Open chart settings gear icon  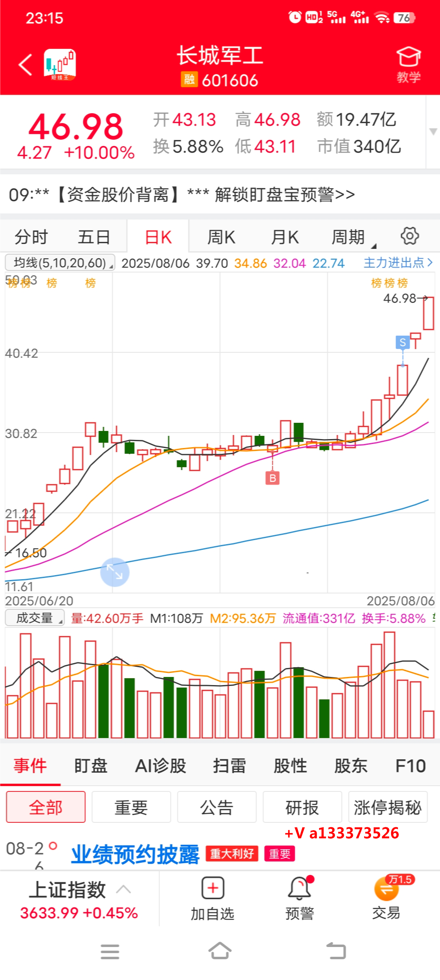[x=410, y=236]
